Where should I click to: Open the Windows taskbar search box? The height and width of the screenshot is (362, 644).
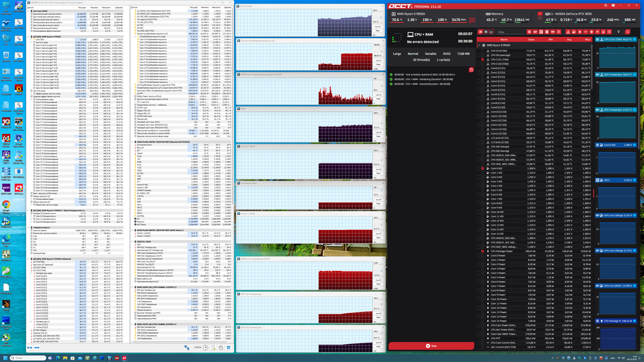pos(27,358)
